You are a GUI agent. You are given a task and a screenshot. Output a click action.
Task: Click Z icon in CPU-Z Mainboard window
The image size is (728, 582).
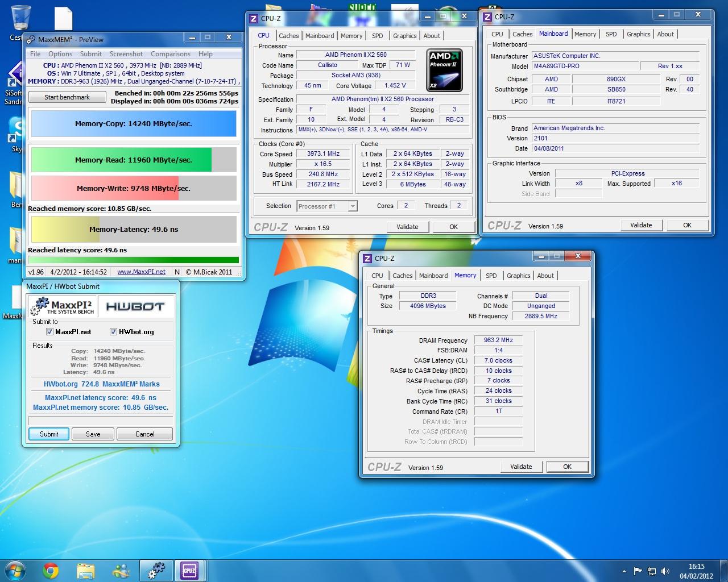coord(487,17)
